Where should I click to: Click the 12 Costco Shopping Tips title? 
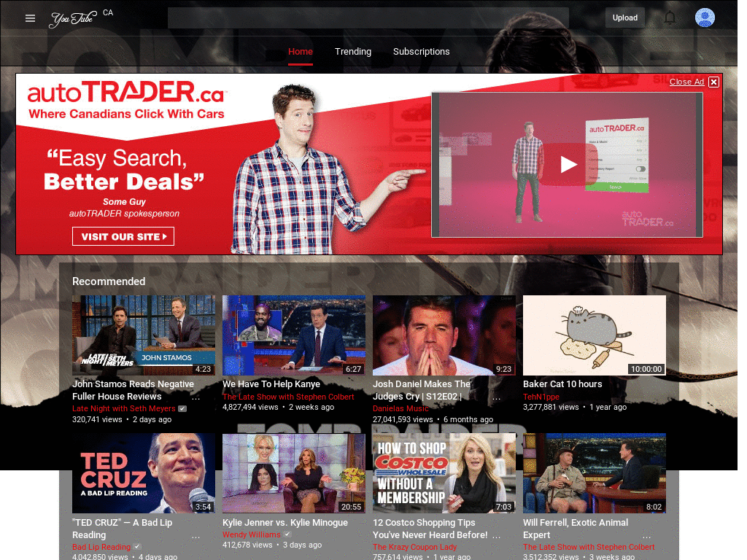(x=430, y=529)
